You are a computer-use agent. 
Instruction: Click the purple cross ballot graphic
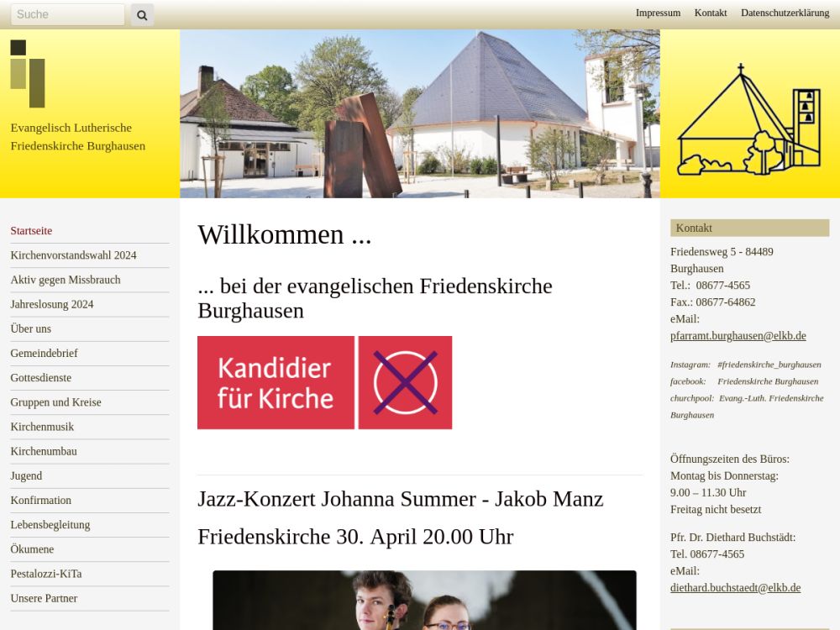(405, 382)
